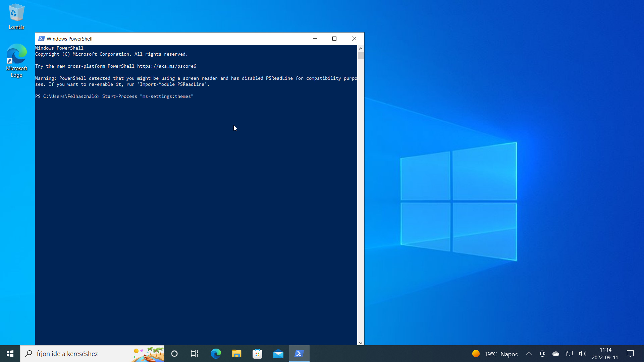This screenshot has width=644, height=362.
Task: Open the OneDrive cloud tray icon
Action: coord(556,354)
